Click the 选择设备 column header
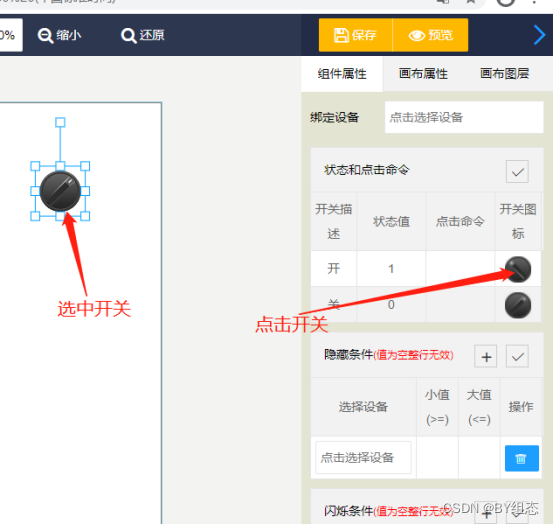This screenshot has width=554, height=524. (363, 407)
